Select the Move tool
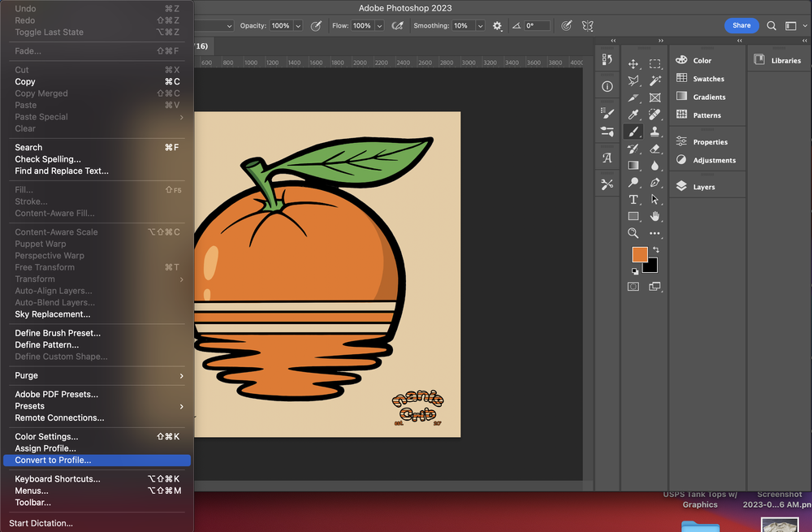This screenshot has height=532, width=812. (633, 63)
